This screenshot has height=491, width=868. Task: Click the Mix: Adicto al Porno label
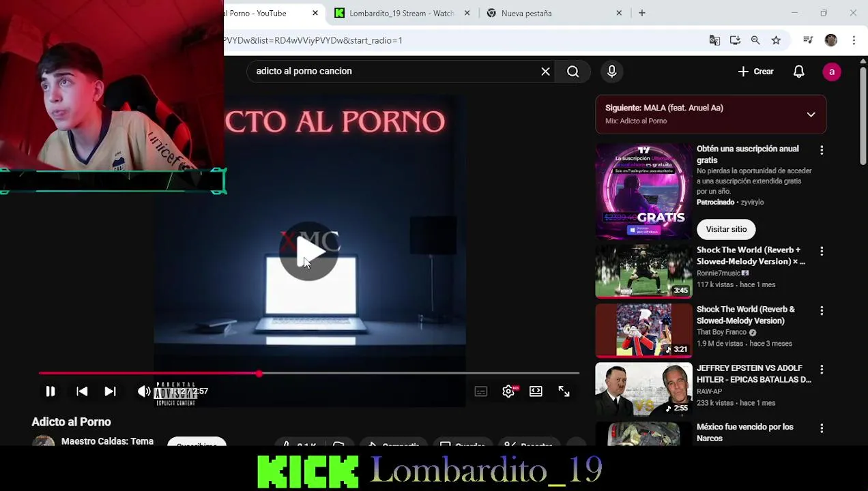point(636,121)
